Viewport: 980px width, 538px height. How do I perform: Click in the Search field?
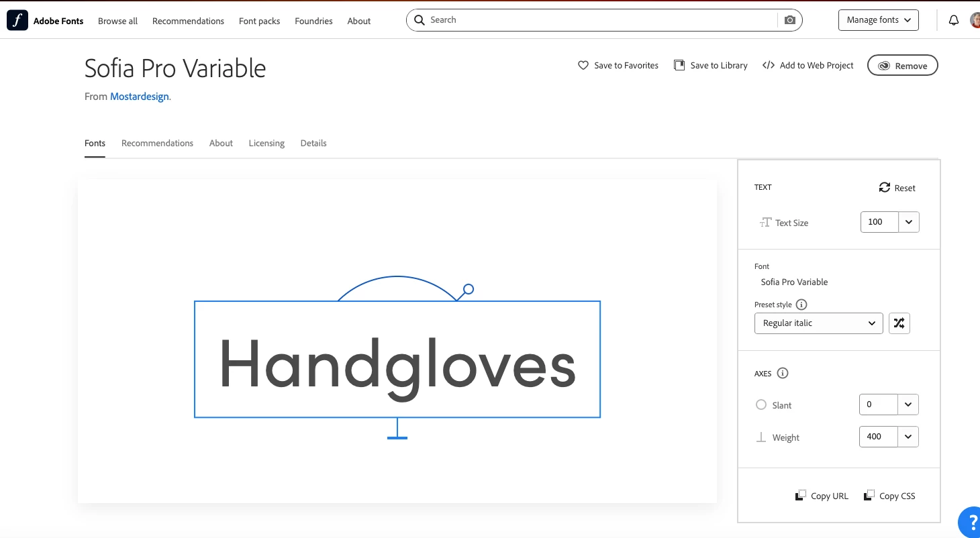(x=604, y=20)
